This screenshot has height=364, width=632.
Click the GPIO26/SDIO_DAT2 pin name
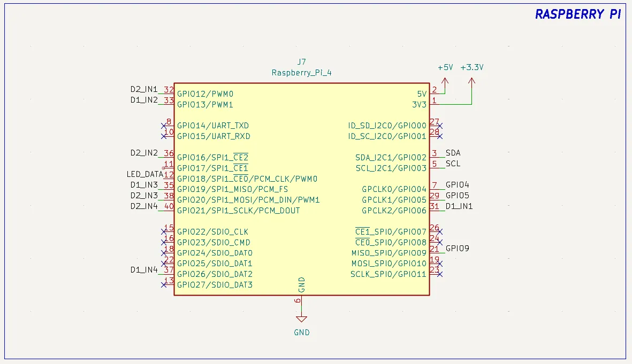pyautogui.click(x=215, y=274)
